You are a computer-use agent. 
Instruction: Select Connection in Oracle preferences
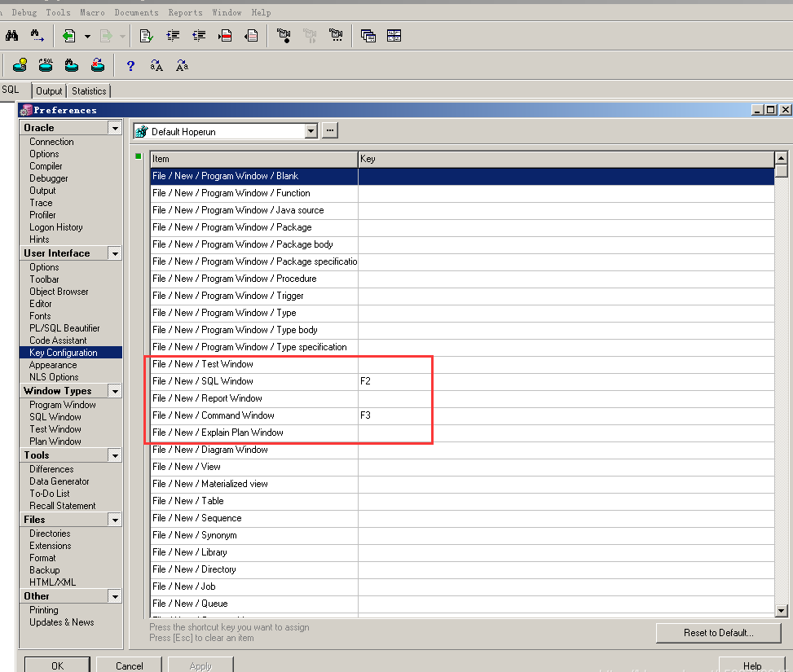[51, 142]
